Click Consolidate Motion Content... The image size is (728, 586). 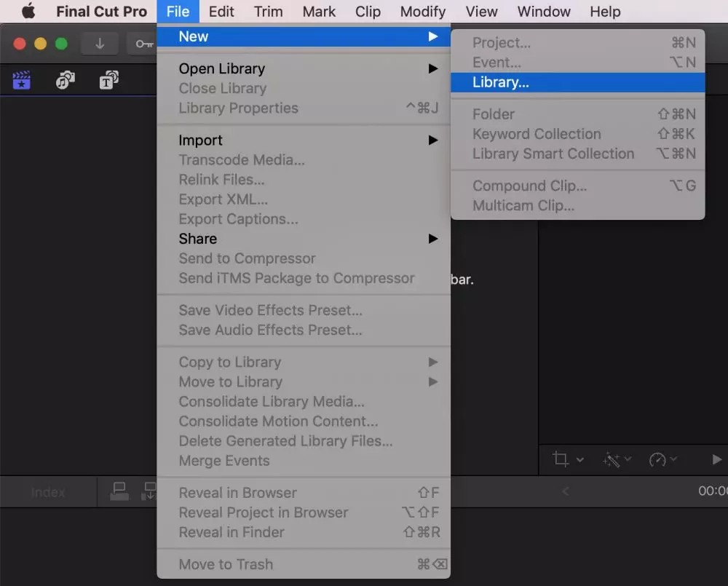(304, 421)
